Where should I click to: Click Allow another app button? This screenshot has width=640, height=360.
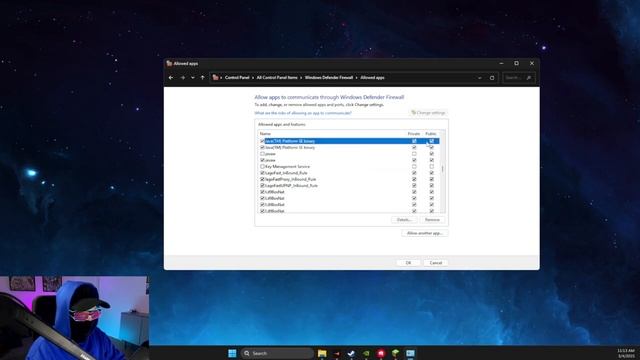click(424, 233)
